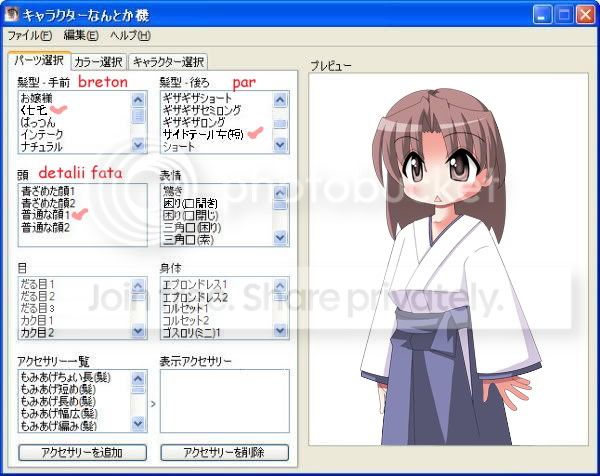Click the app icon in the title bar
The height and width of the screenshot is (476, 600).
tap(12, 14)
